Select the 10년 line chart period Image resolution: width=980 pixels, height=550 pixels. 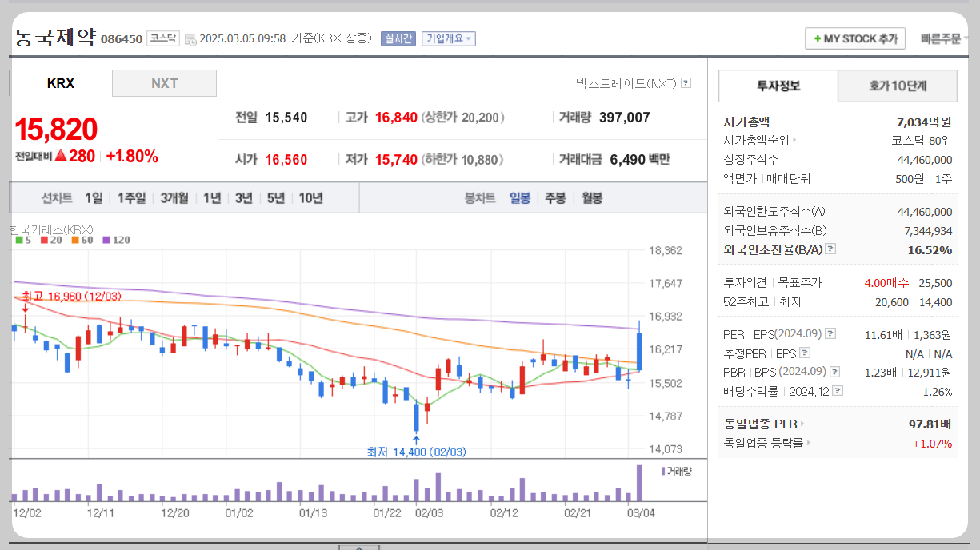click(310, 198)
